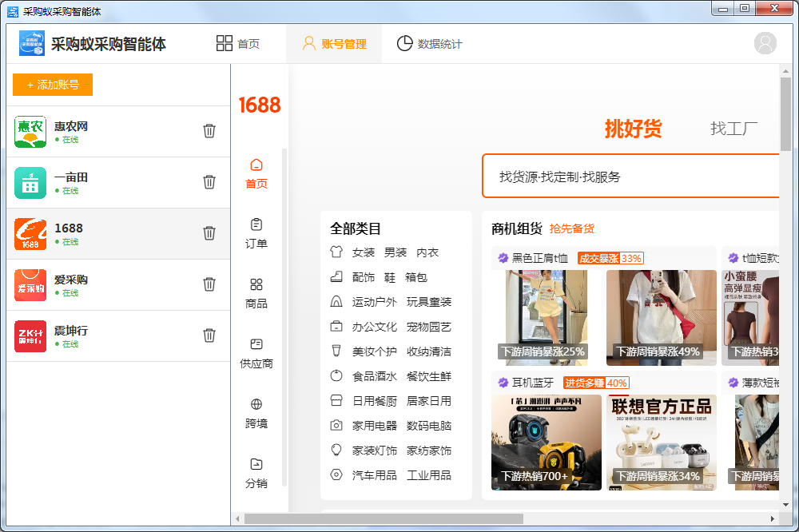Switch to the 首页 top tab
The height and width of the screenshot is (532, 799).
(238, 44)
